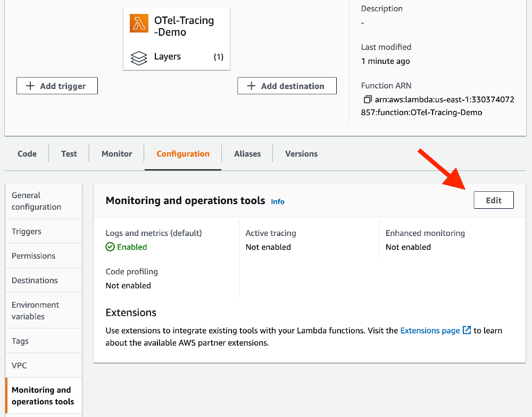Open VPC settings from the sidebar

20,365
